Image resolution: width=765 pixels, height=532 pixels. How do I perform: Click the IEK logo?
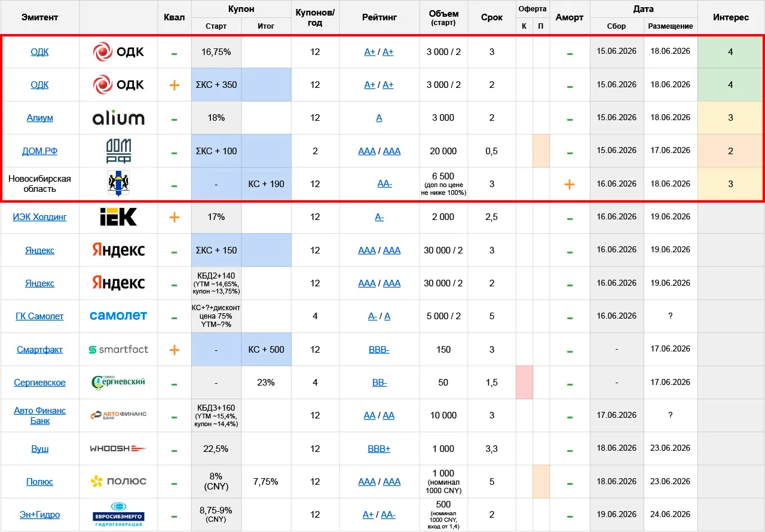click(118, 217)
